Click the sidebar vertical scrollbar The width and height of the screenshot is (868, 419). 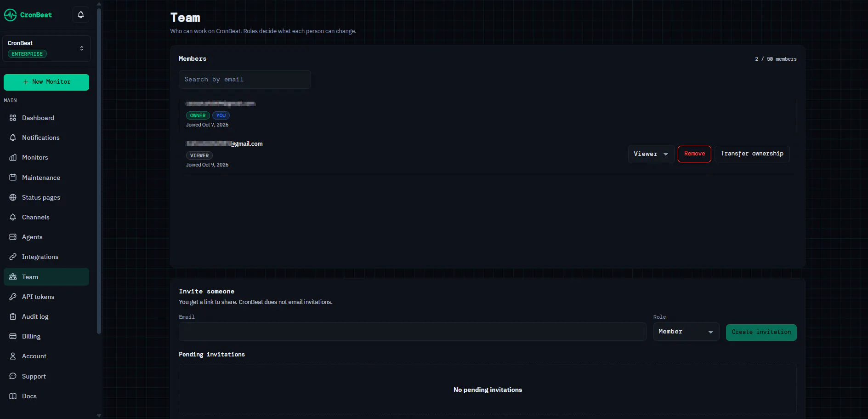(99, 170)
